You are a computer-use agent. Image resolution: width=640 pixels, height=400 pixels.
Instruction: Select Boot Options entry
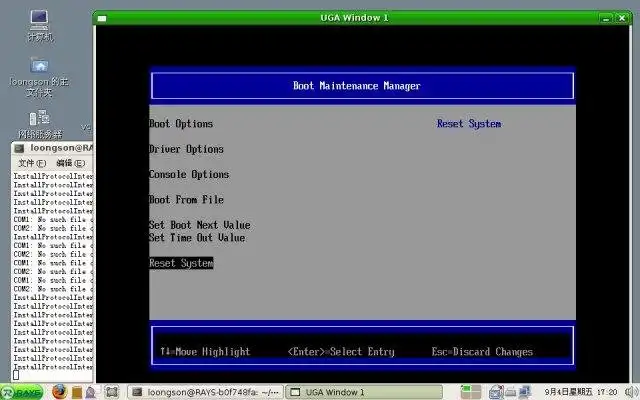(181, 124)
